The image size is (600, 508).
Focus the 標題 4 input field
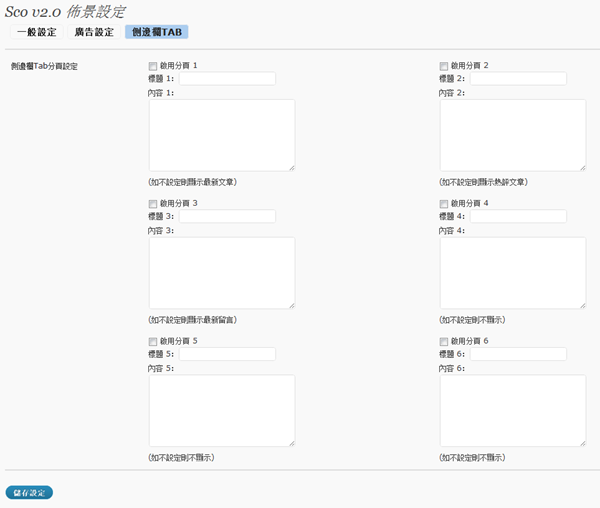coord(518,216)
